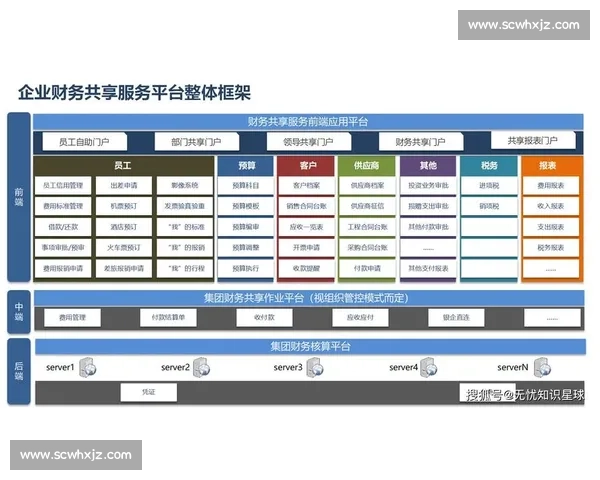This screenshot has height=480, width=600.
Task: Open the 领导共享门户 portal tab
Action: [309, 142]
